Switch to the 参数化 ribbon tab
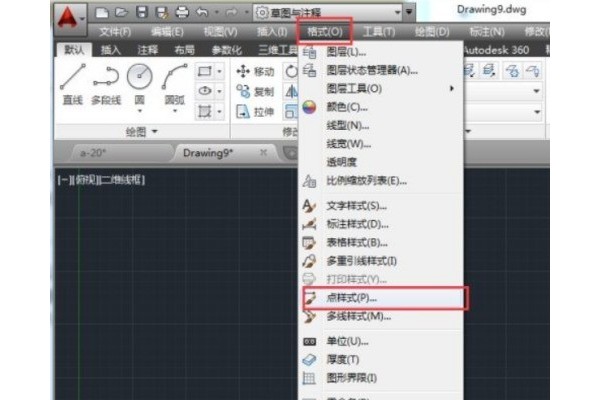Screen dimensions: 600x400 227,50
